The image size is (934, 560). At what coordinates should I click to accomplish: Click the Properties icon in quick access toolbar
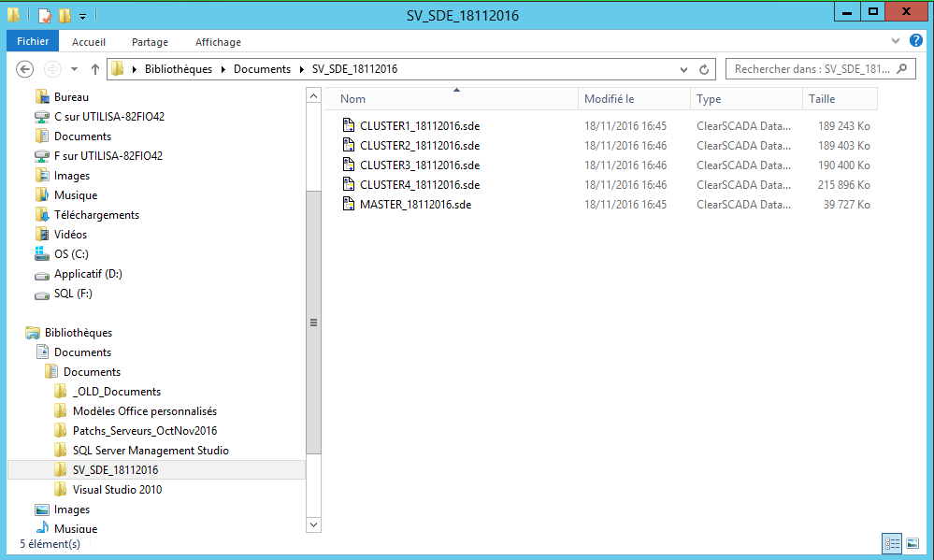coord(44,16)
